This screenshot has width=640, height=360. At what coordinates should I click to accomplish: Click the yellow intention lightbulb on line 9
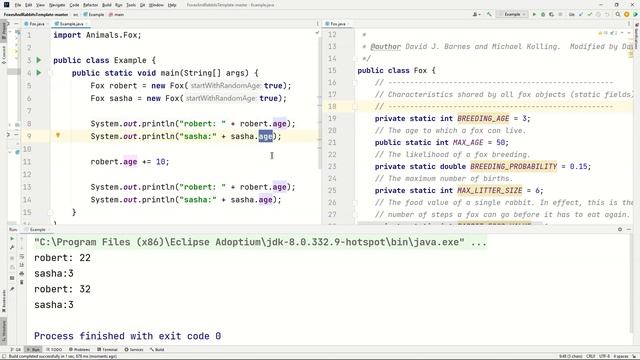tap(58, 136)
